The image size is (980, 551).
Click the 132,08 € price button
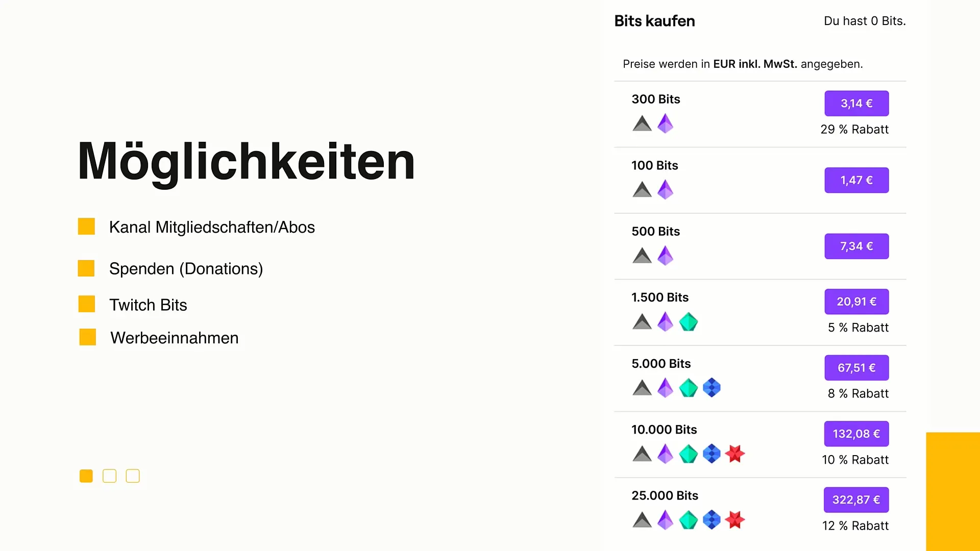(856, 434)
